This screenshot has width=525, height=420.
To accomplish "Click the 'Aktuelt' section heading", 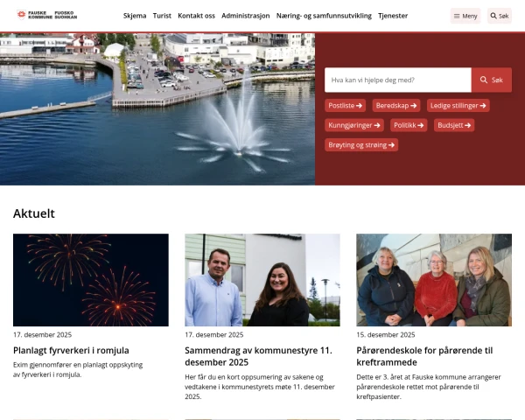I will tap(34, 213).
